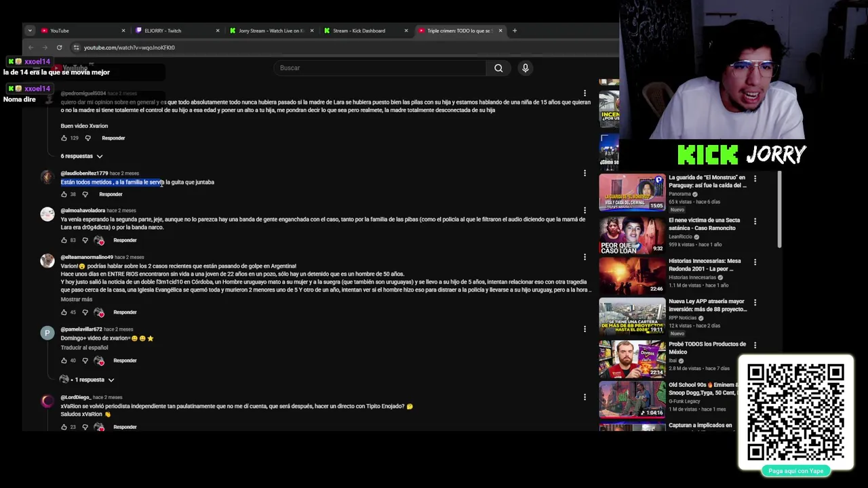This screenshot has height=488, width=868.
Task: Dislike the @laudiobenitez1779 comment
Action: point(85,195)
